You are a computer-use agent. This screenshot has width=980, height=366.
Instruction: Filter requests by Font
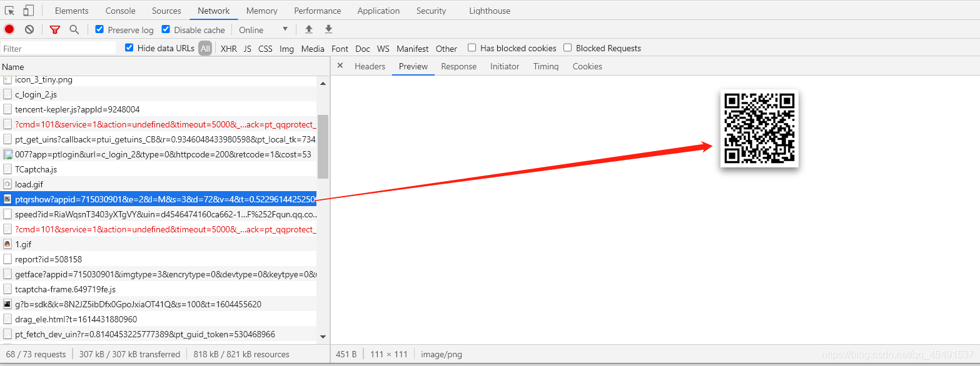point(340,48)
